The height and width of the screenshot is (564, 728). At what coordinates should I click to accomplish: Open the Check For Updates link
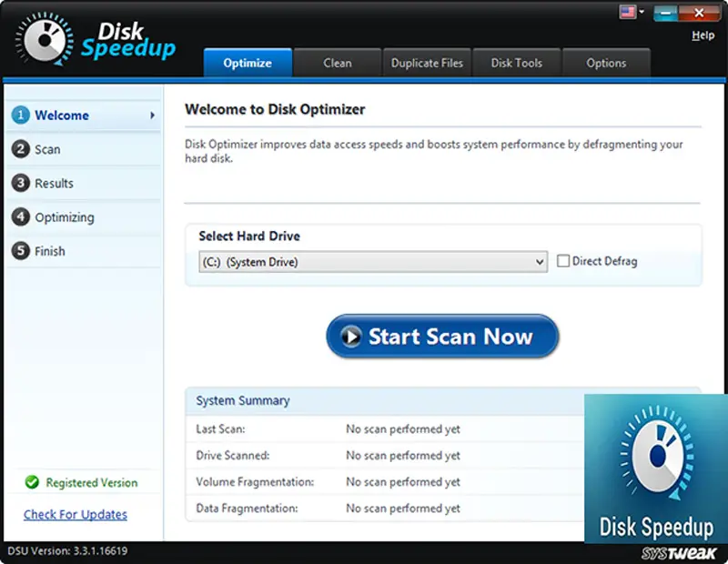(x=76, y=514)
